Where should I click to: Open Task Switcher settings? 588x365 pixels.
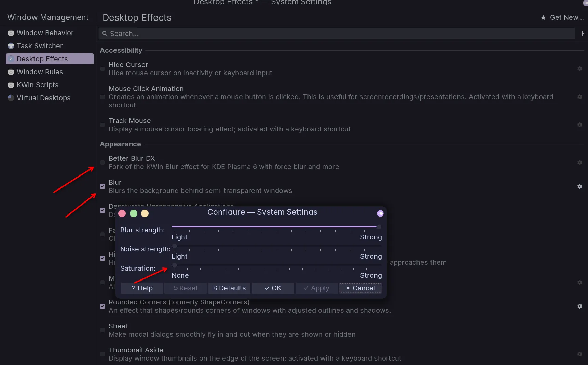tap(50, 46)
